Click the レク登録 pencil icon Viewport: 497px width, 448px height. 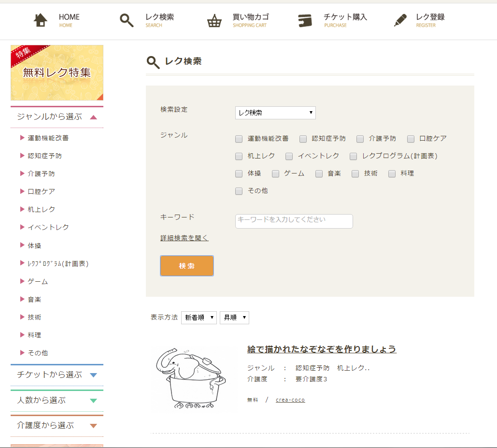[x=400, y=20]
